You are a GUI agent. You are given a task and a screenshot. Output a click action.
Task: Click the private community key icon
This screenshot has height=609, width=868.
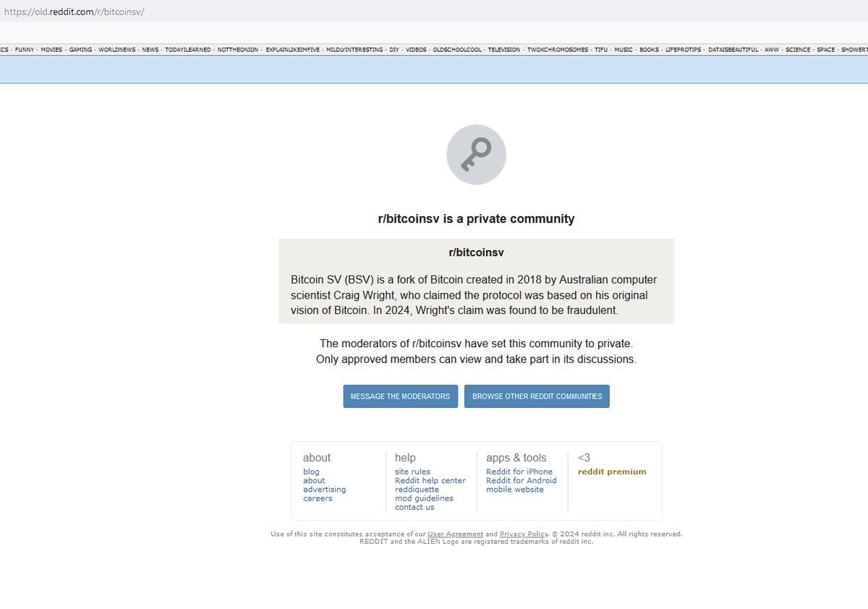click(x=476, y=155)
